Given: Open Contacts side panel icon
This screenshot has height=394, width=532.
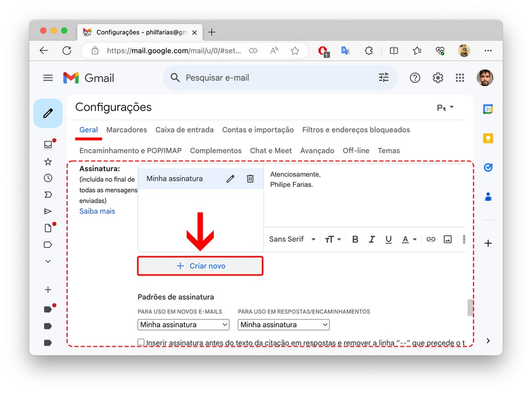Looking at the screenshot, I should [488, 197].
